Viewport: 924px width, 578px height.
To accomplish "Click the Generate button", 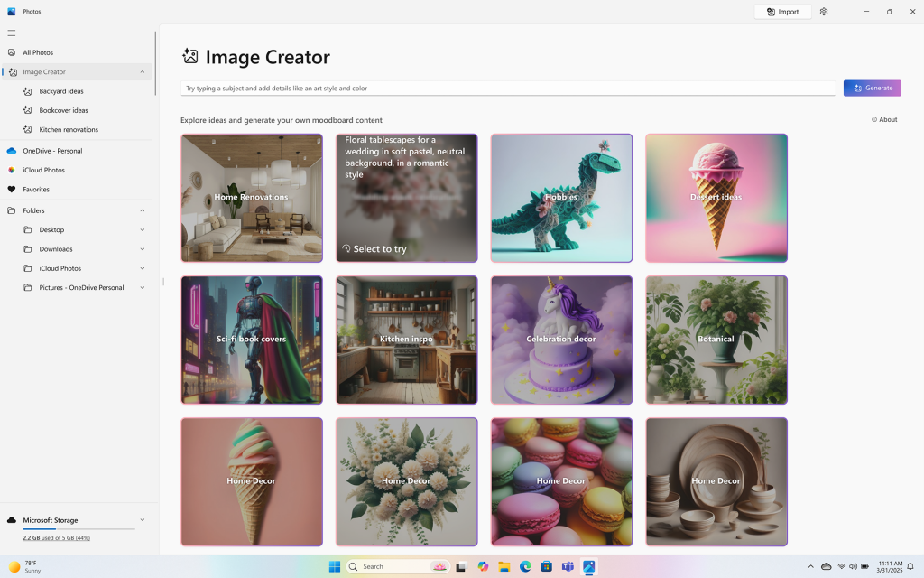I will click(x=871, y=88).
